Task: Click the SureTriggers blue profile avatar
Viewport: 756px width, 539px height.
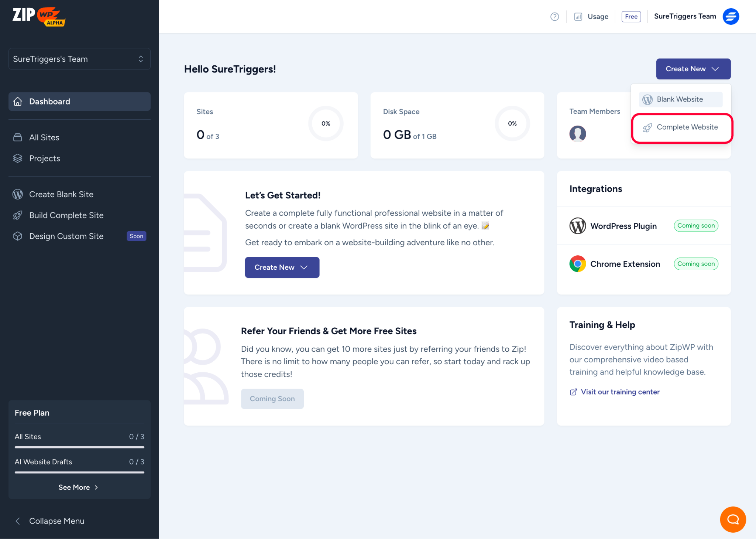Action: [x=731, y=17]
